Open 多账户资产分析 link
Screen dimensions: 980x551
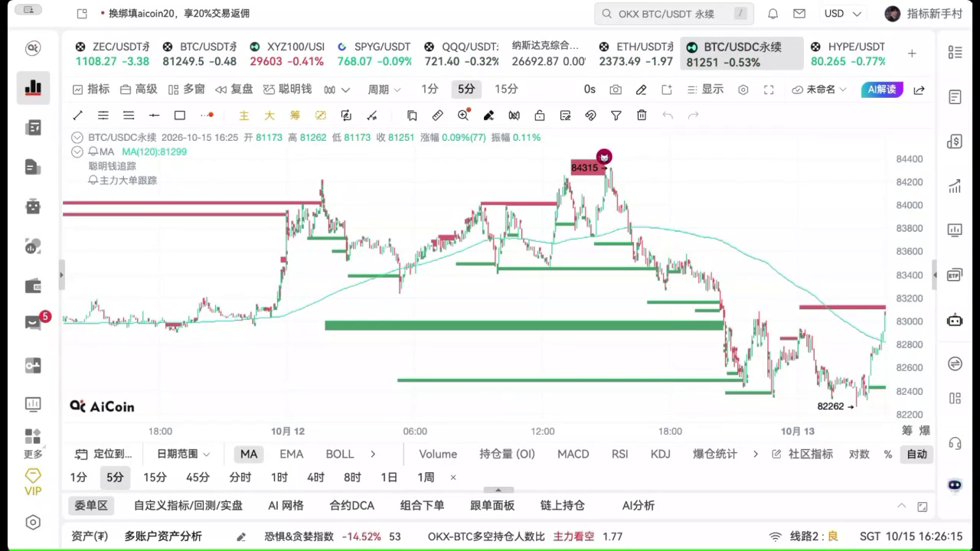(x=163, y=536)
